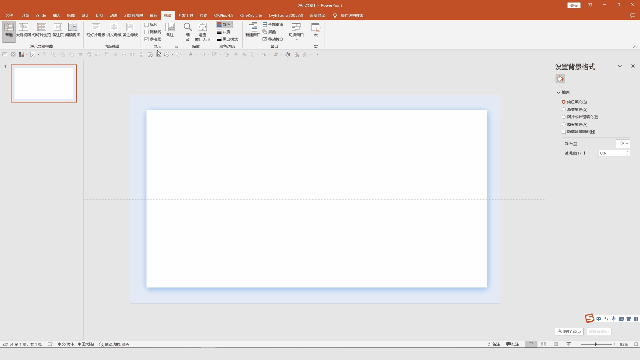This screenshot has width=640, height=360.
Task: Click the Notes icon in the status bar
Action: coord(494,344)
